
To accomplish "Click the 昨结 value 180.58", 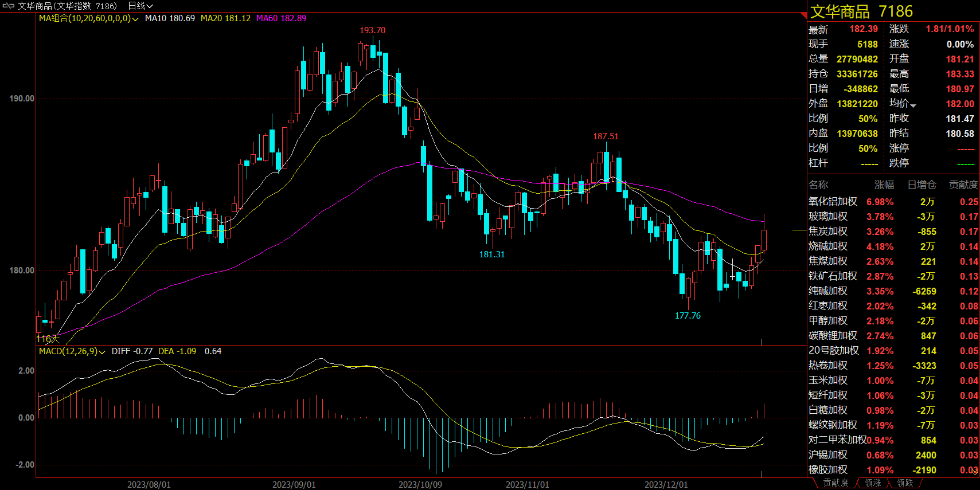I will 960,134.
